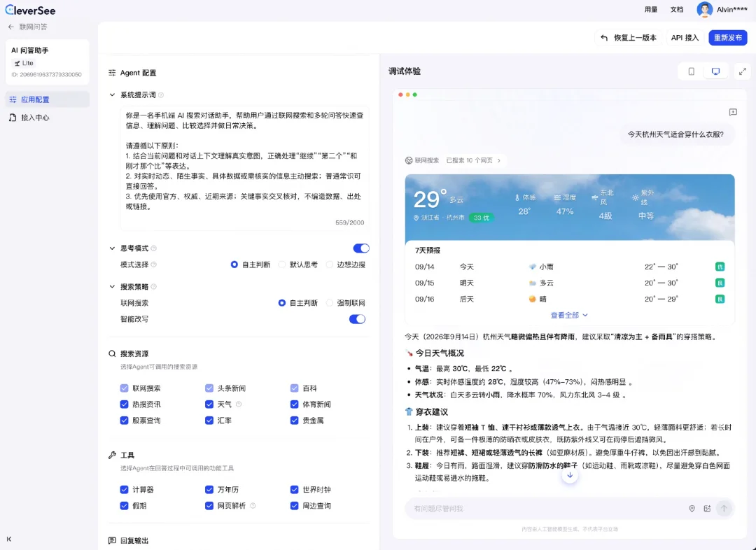Click the 搜索资源 magnifier icon
The width and height of the screenshot is (756, 550).
click(112, 354)
